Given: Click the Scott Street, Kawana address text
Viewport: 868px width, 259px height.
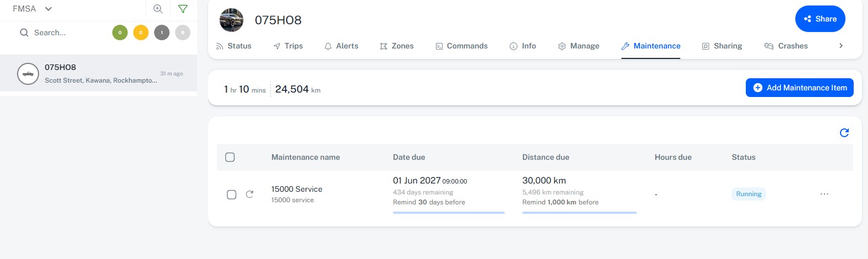Looking at the screenshot, I should click(x=101, y=80).
